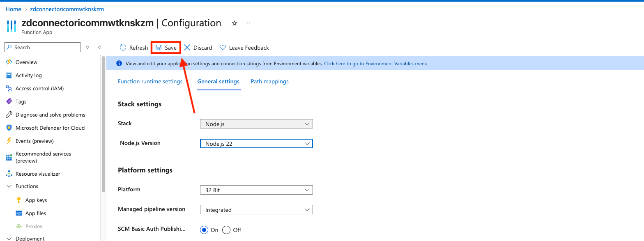Click the Save button

click(166, 48)
